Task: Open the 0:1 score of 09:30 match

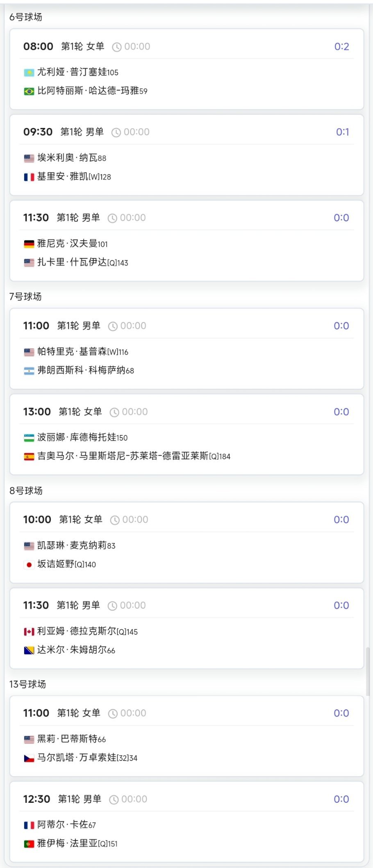Action: (342, 132)
